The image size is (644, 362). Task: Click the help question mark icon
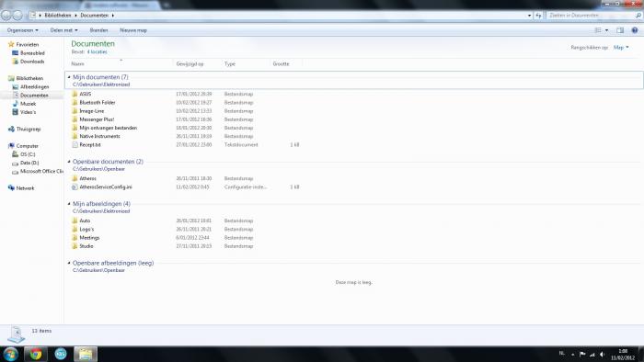coord(635,30)
